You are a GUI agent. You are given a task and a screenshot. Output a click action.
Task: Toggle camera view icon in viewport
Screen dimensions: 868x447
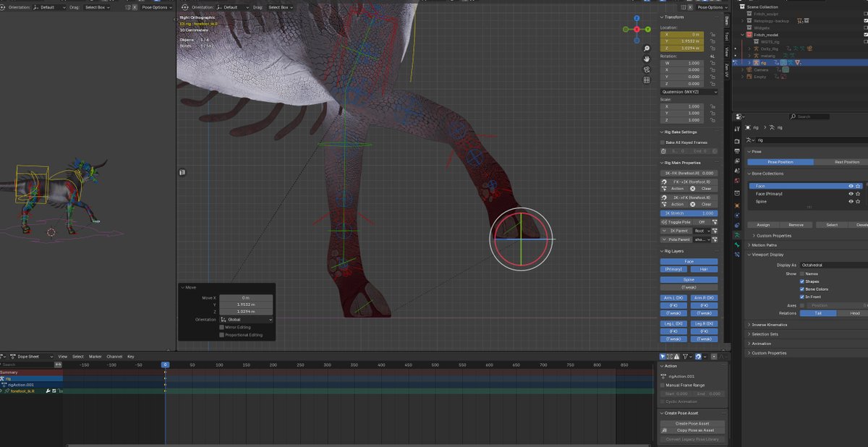pos(647,69)
